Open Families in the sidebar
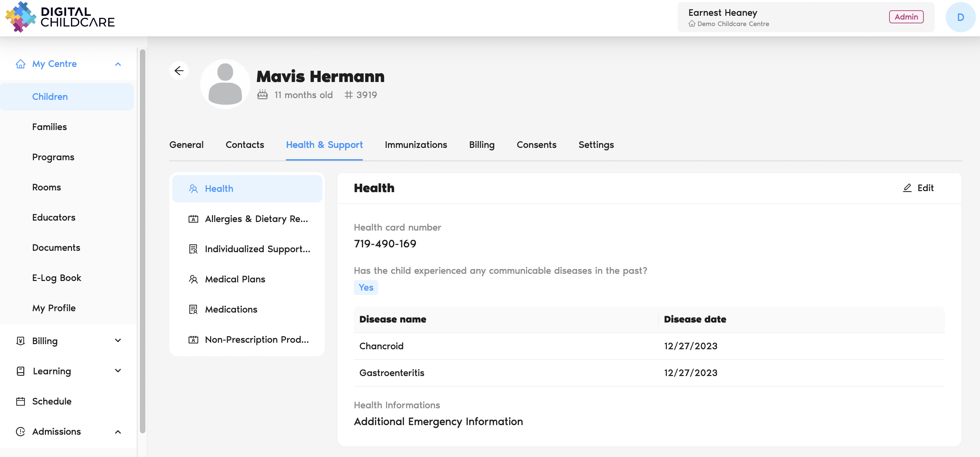This screenshot has height=457, width=980. [49, 127]
